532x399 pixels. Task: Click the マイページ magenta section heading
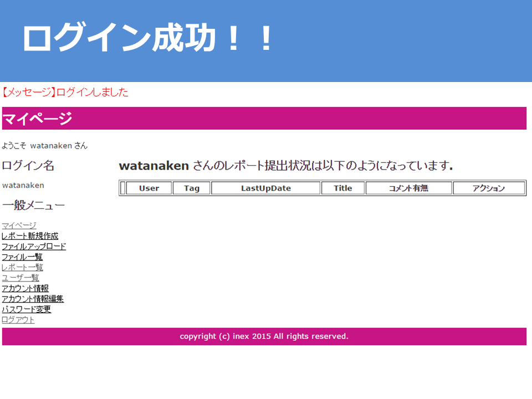coord(264,119)
